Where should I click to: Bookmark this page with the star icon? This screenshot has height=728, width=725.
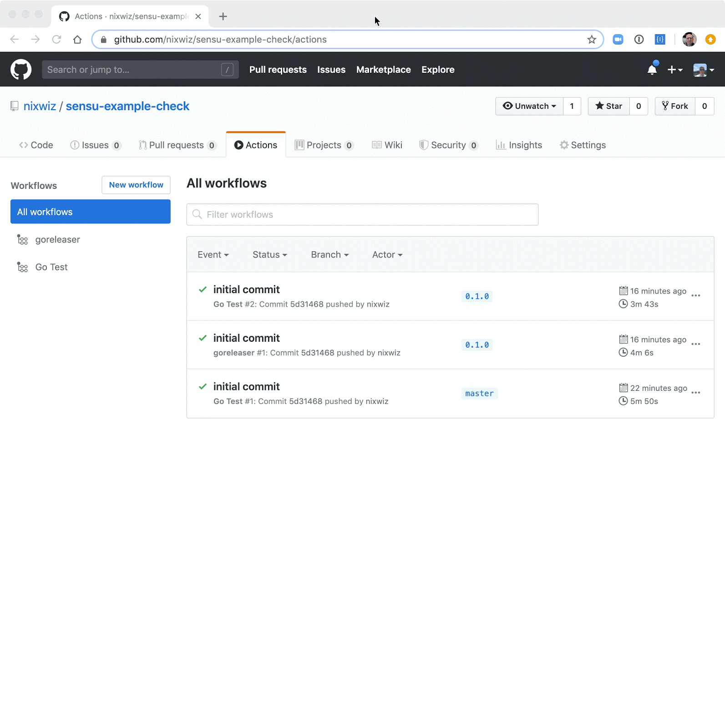[x=592, y=40]
